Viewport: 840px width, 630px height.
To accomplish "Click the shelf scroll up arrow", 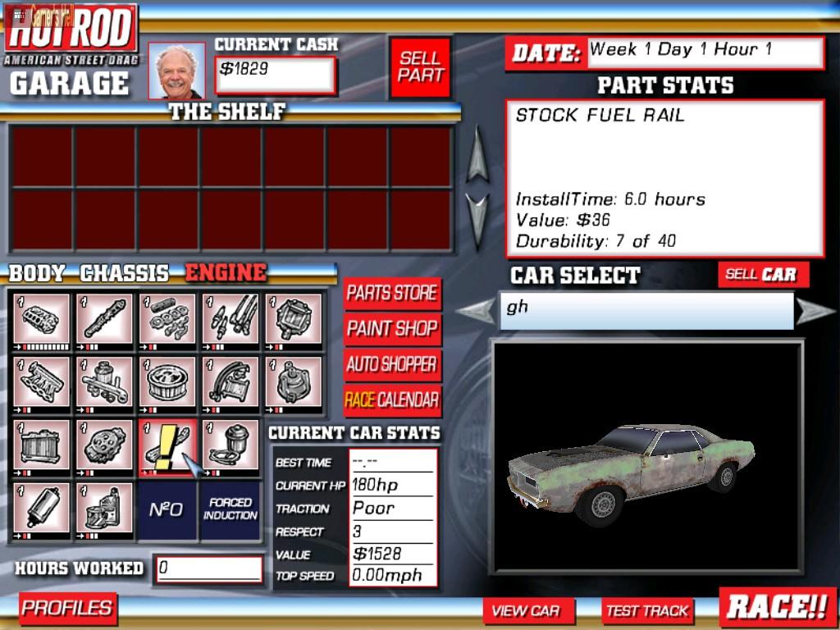I will (x=477, y=153).
